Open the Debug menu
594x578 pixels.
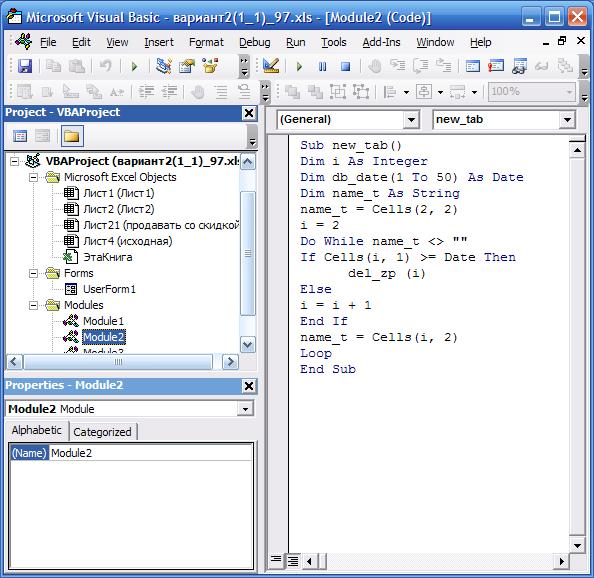coord(255,42)
